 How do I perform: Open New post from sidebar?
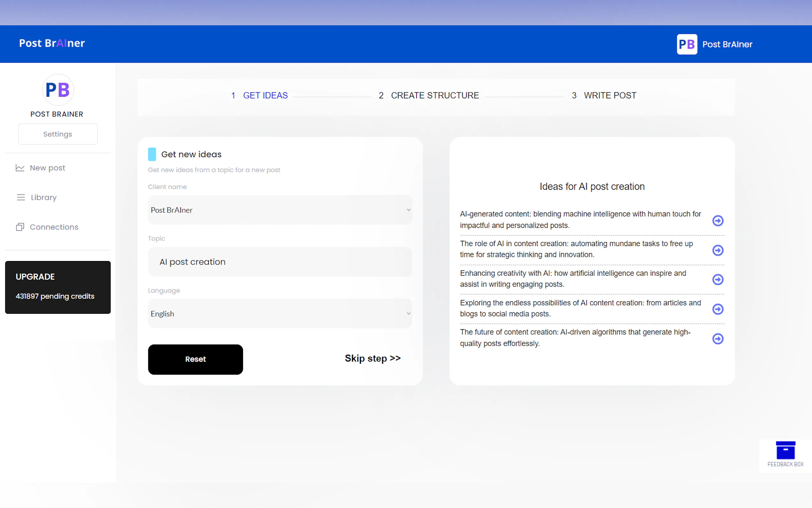47,168
